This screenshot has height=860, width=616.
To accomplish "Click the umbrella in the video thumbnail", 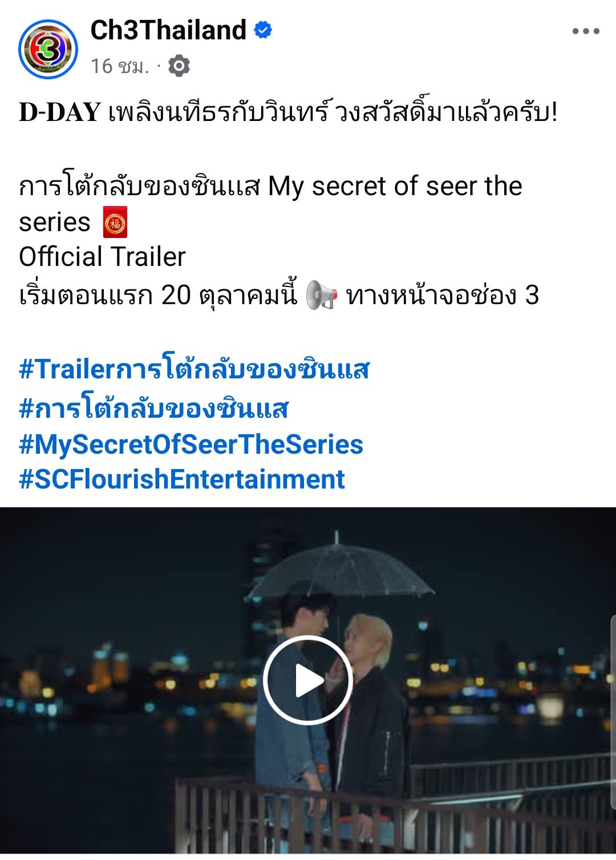I will [x=341, y=568].
